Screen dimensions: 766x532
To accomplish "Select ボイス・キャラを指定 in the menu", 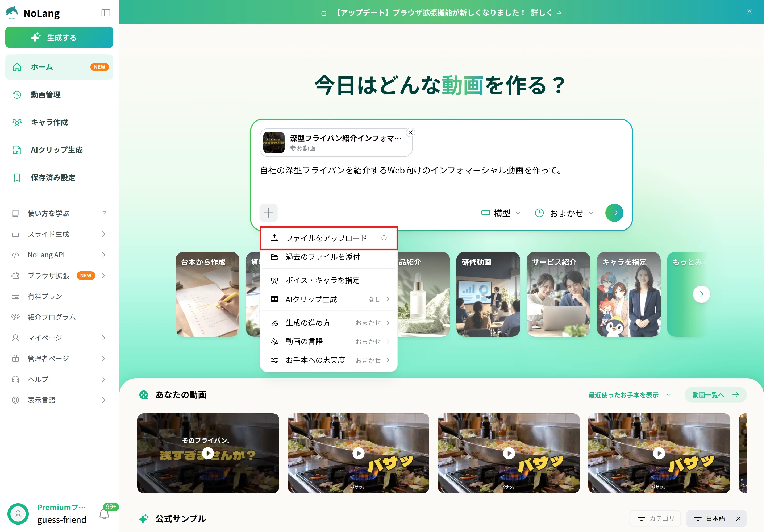I will pyautogui.click(x=328, y=280).
